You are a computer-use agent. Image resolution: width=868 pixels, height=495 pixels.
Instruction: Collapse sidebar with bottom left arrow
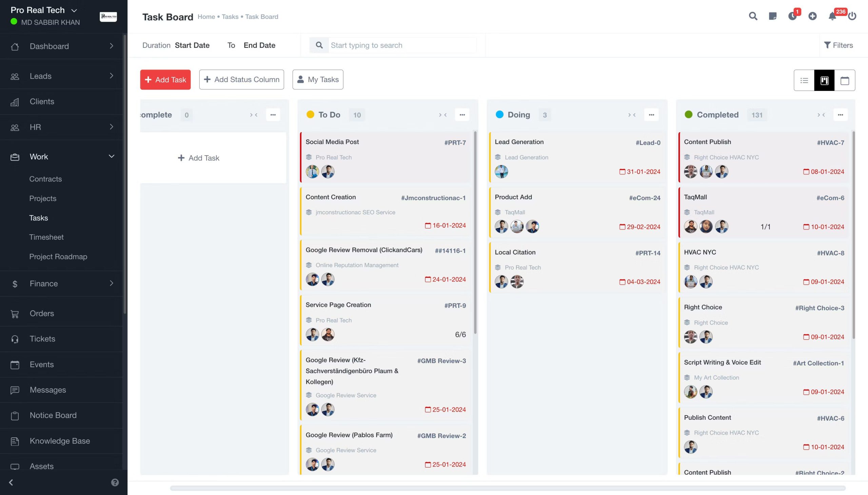[11, 482]
